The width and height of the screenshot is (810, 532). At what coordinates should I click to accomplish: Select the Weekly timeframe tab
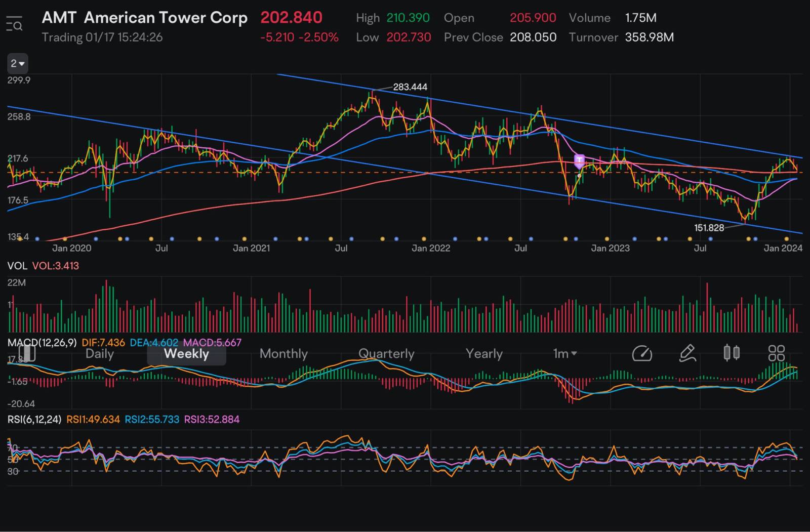(186, 353)
